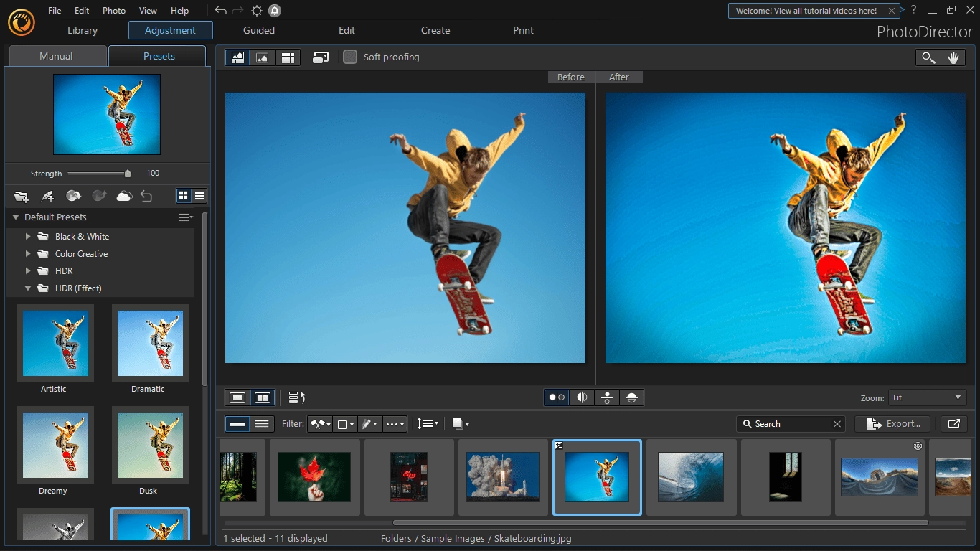Show single photo view
This screenshot has width=980, height=551.
coord(238,397)
